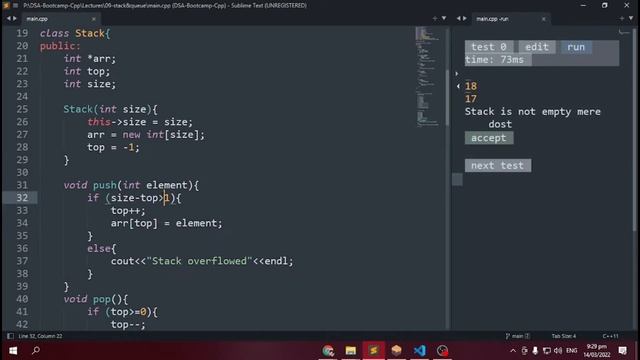640x360 pixels.
Task: Click the microphone tray icon
Action: [535, 351]
